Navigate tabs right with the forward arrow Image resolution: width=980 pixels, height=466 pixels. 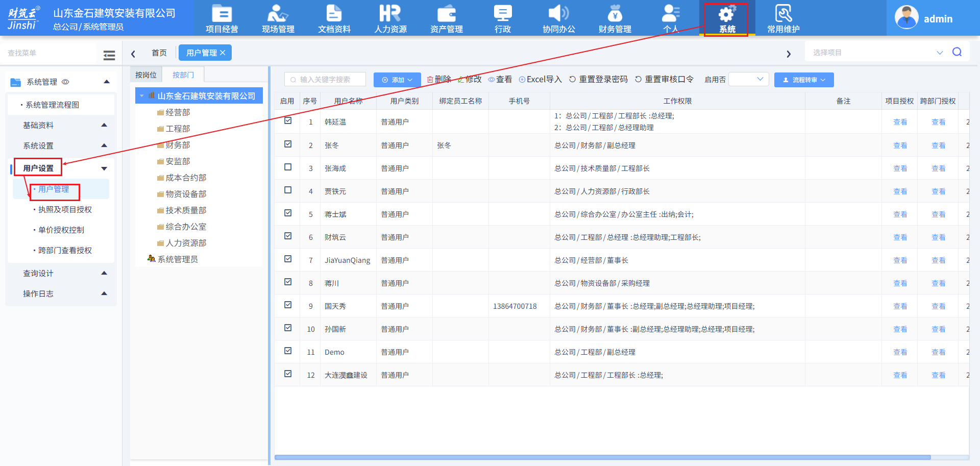(789, 54)
